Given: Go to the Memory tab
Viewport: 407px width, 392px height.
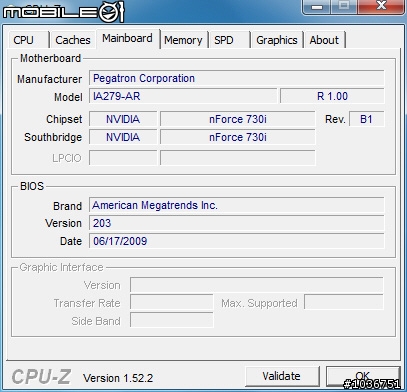Looking at the screenshot, I should pyautogui.click(x=184, y=40).
